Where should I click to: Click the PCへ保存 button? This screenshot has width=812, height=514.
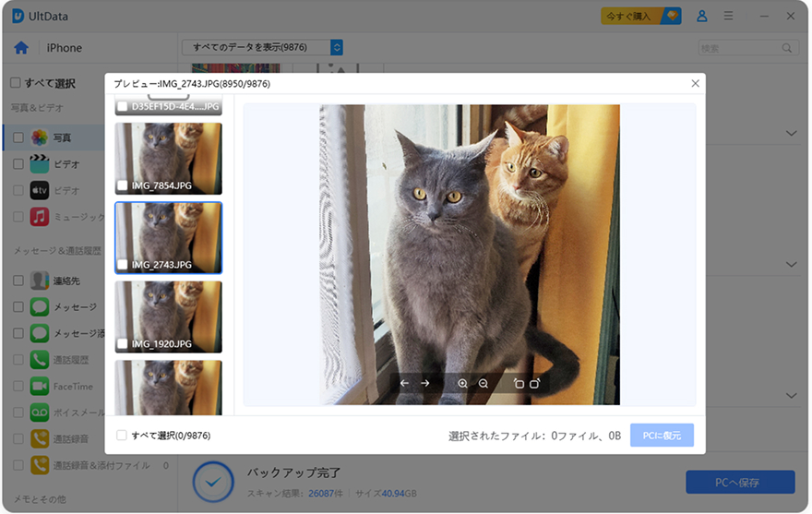click(x=740, y=482)
